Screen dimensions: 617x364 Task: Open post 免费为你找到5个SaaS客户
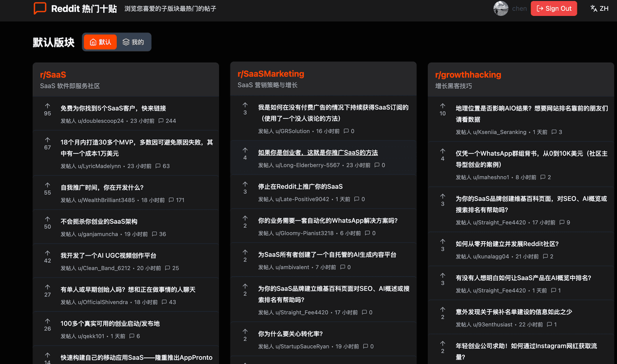coord(113,108)
